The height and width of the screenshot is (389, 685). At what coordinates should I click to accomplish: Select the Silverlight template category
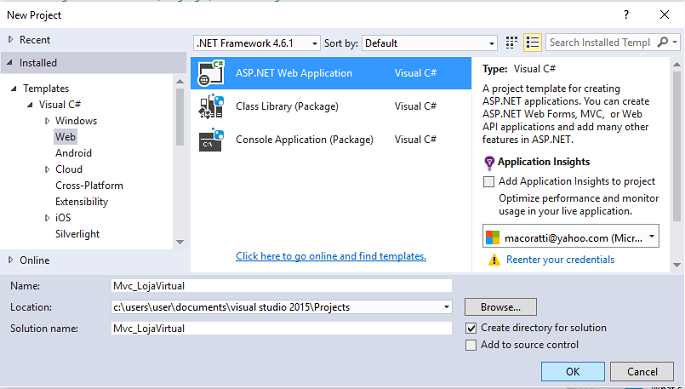point(77,234)
